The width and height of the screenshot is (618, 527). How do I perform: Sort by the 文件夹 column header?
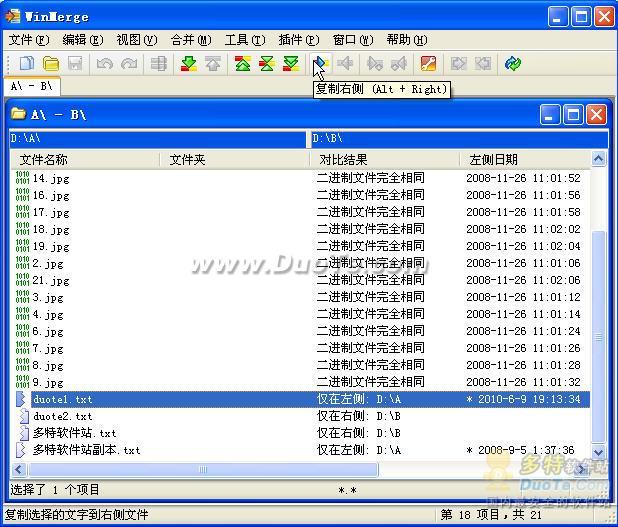[x=235, y=160]
